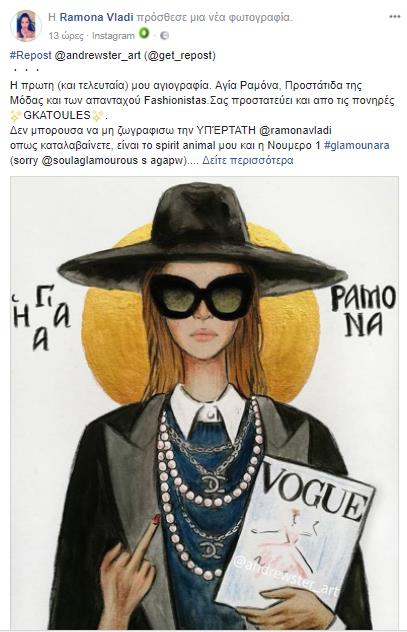Open the three-dot post options menu
The height and width of the screenshot is (632, 407).
coord(395,17)
